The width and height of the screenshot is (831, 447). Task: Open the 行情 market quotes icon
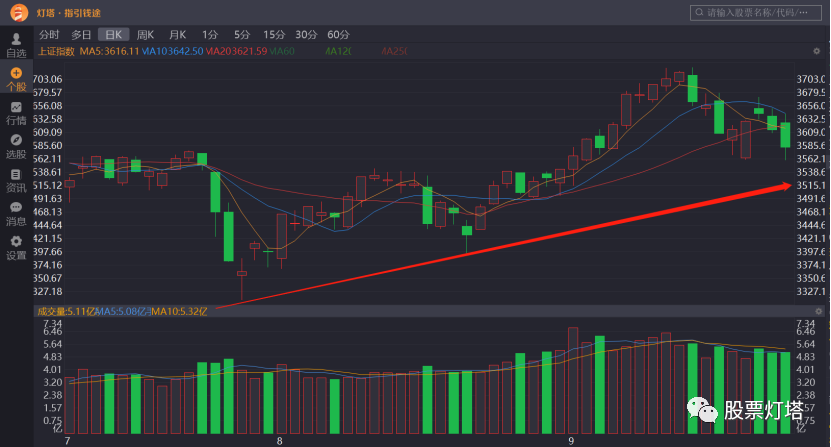click(16, 113)
